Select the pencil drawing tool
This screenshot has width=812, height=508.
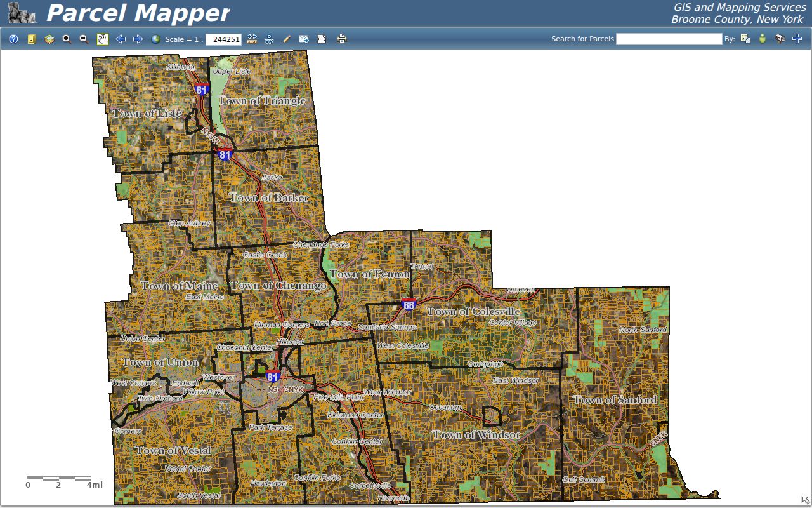pos(287,39)
